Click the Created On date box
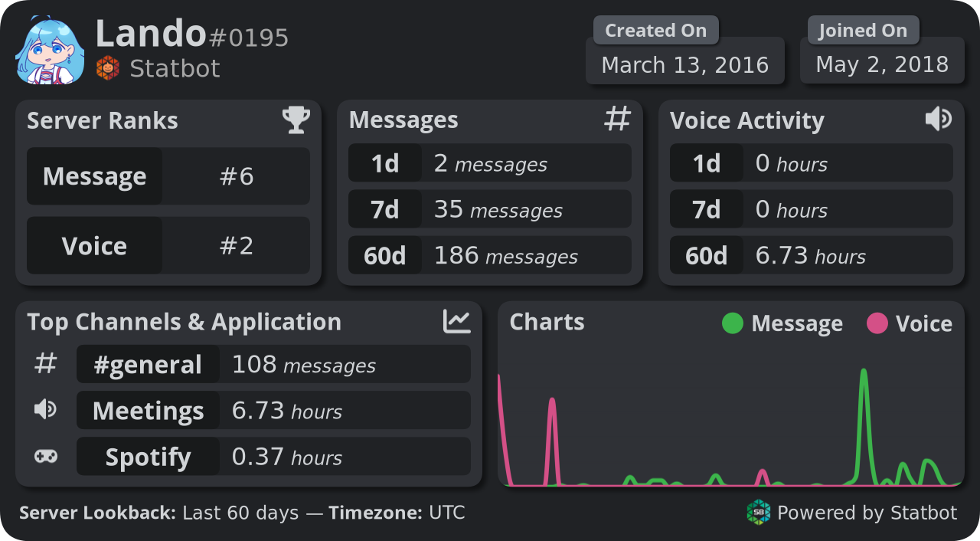The width and height of the screenshot is (980, 541). pos(685,64)
